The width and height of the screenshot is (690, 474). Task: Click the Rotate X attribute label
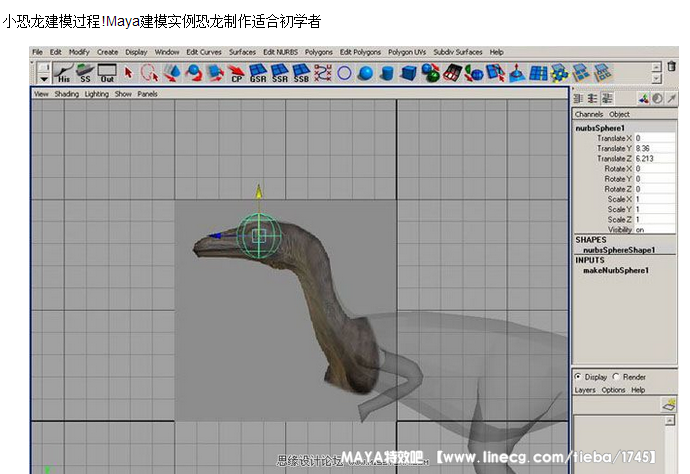[x=618, y=169]
